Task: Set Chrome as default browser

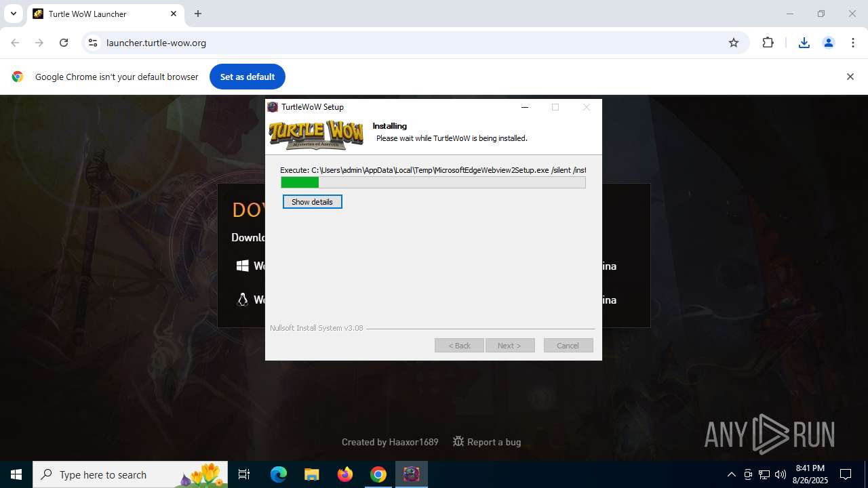Action: [x=248, y=77]
